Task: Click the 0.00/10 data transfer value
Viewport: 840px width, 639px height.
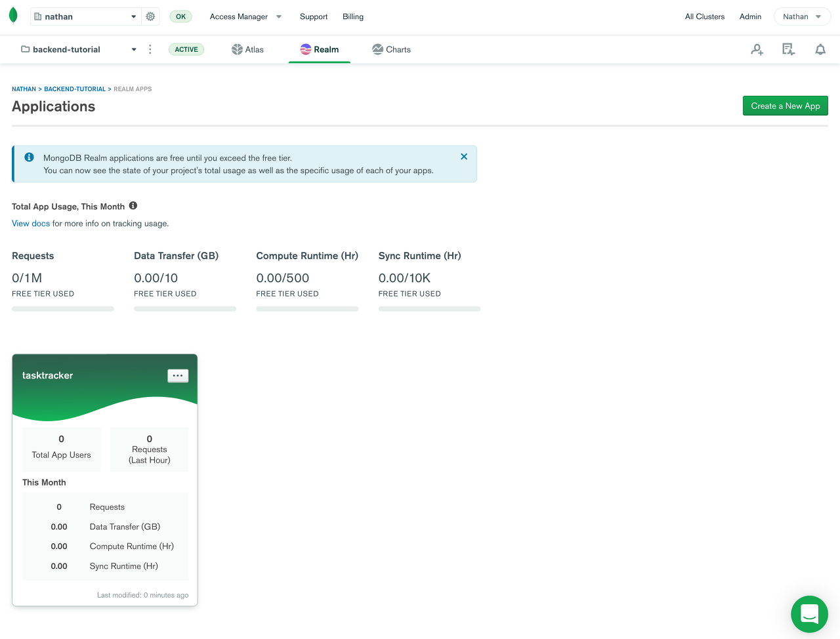Action: tap(156, 278)
